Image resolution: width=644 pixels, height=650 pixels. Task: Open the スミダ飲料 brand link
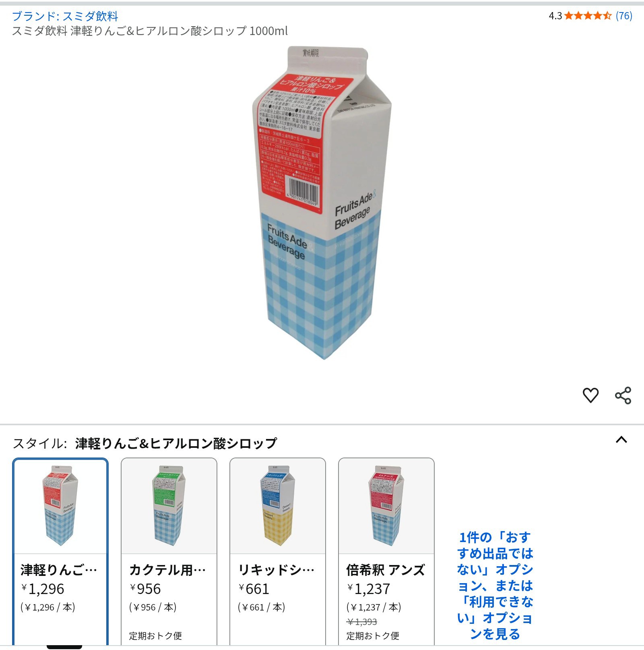[x=65, y=16]
